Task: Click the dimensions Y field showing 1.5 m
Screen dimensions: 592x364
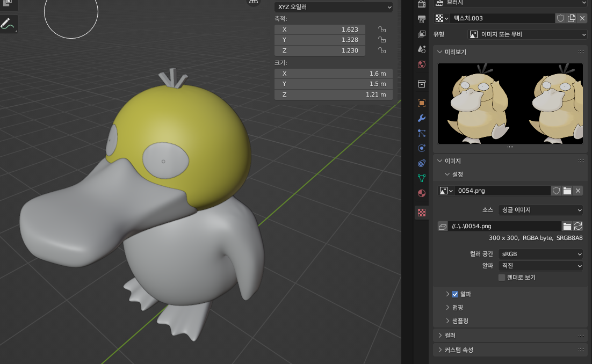Action: click(x=334, y=84)
